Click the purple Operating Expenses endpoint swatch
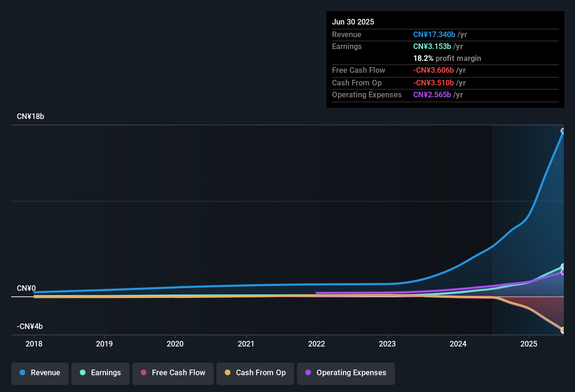 point(563,272)
